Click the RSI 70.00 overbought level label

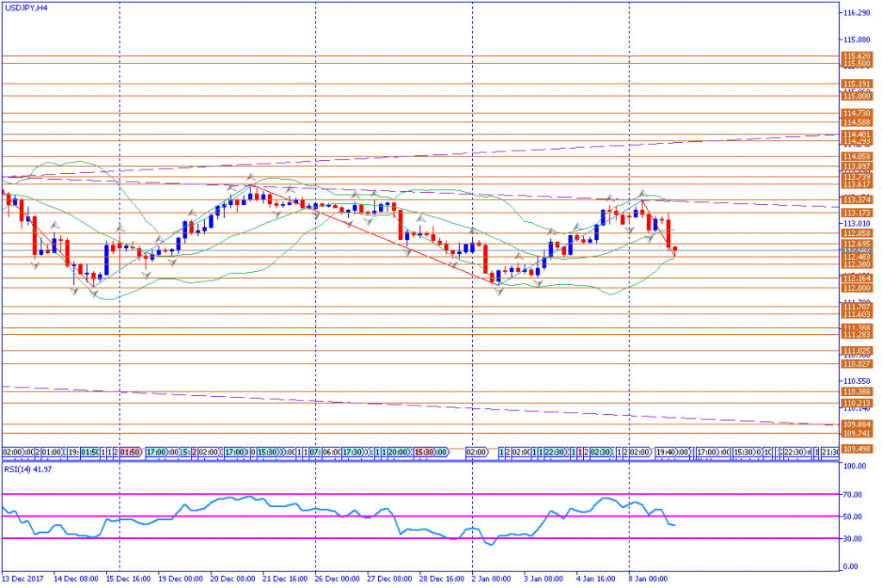click(853, 495)
